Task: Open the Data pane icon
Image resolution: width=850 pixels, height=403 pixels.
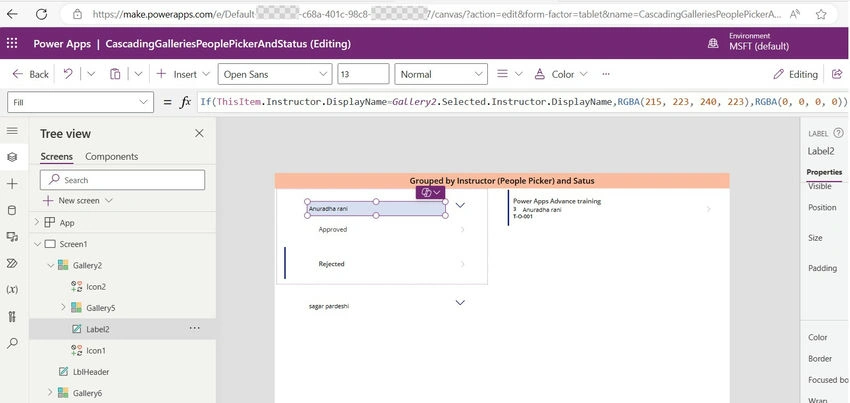Action: [x=12, y=210]
